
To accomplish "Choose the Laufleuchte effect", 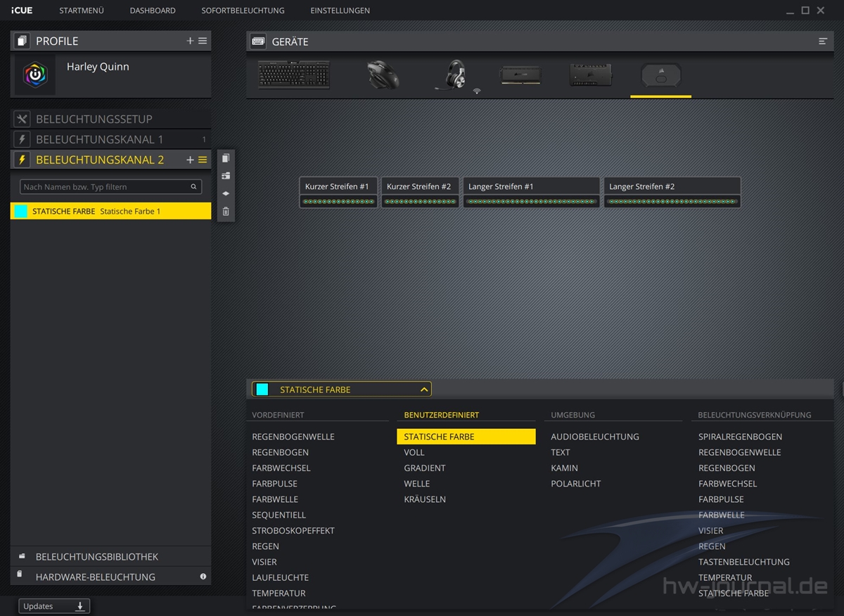I will 280,577.
